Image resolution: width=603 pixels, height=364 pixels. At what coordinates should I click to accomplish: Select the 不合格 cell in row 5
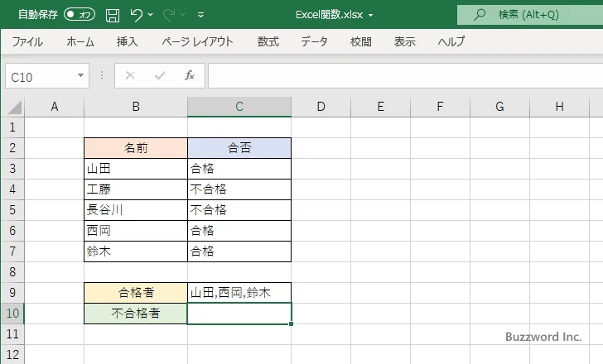pos(239,210)
